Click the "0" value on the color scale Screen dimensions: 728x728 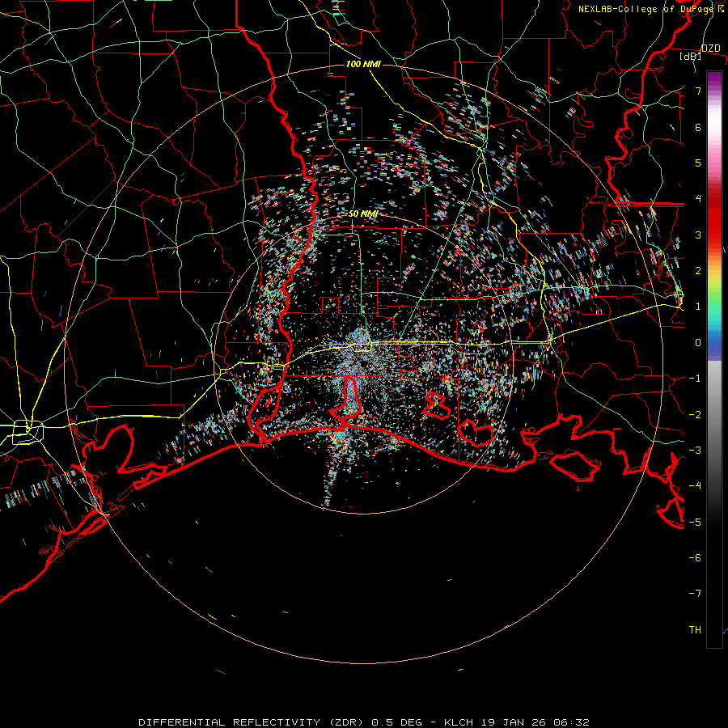[698, 343]
